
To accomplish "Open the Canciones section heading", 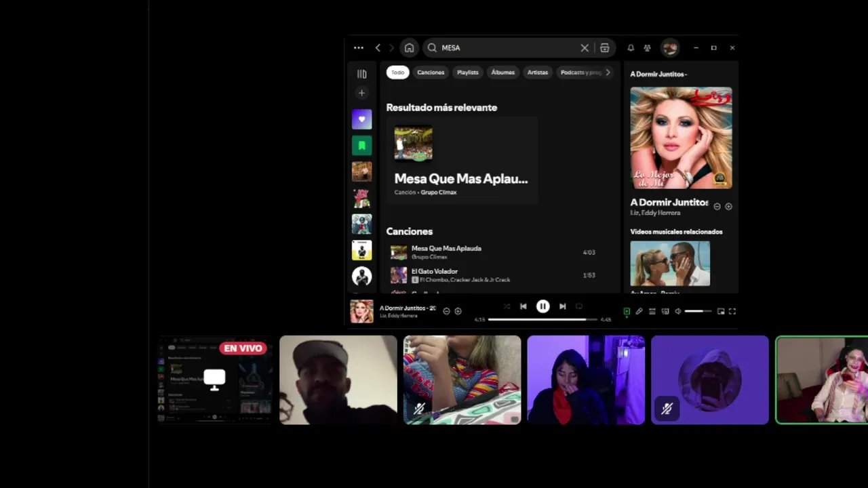I will click(409, 231).
